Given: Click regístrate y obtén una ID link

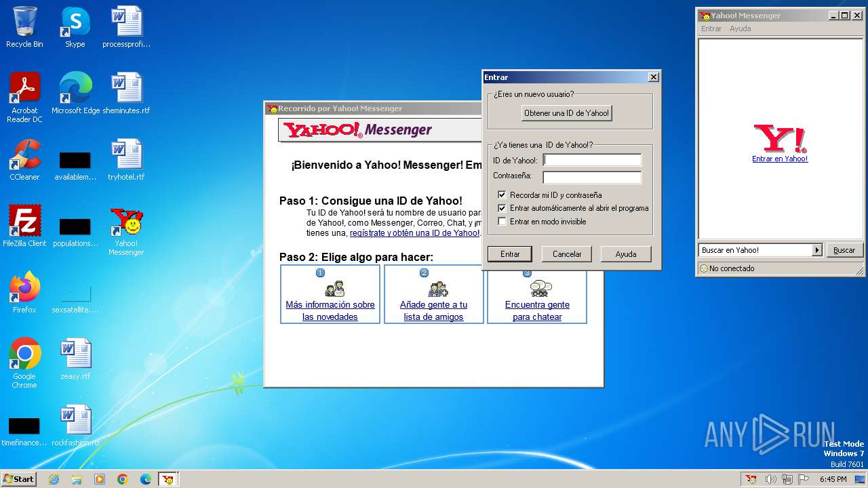Looking at the screenshot, I should [414, 232].
